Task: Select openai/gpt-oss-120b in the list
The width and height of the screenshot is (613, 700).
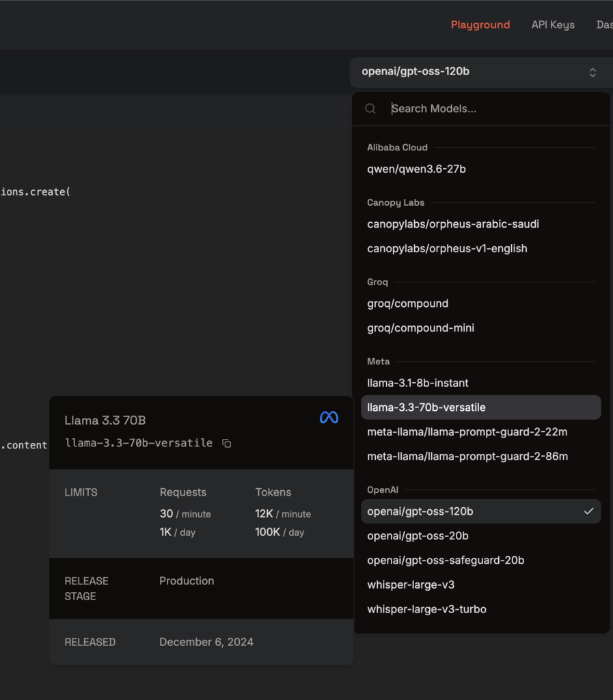Action: (481, 511)
